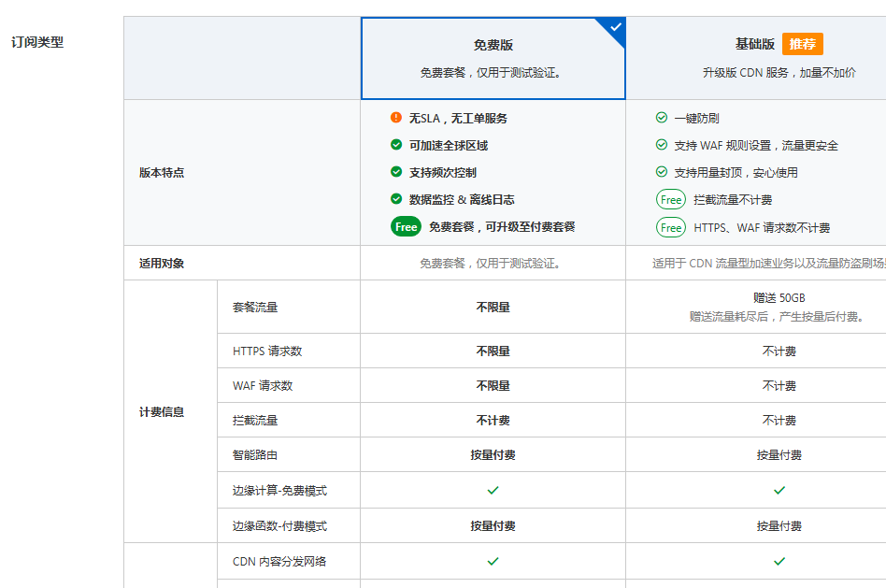The width and height of the screenshot is (886, 588).
Task: Click the checkmark in the CDN 内容分发网络 row under 免费版
Action: (493, 561)
